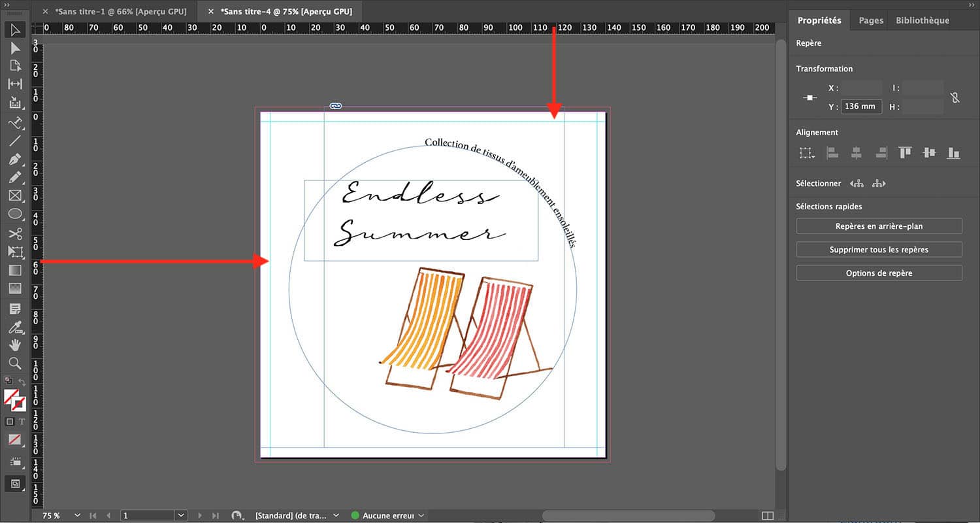
Task: Click the Supprimer tous les repères button
Action: (x=879, y=249)
